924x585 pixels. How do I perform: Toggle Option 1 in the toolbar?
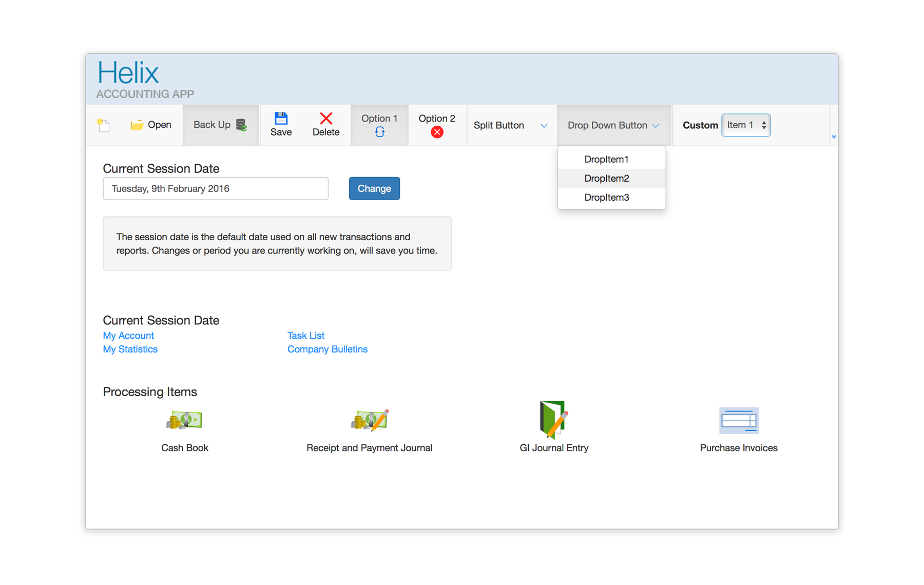pos(379,125)
